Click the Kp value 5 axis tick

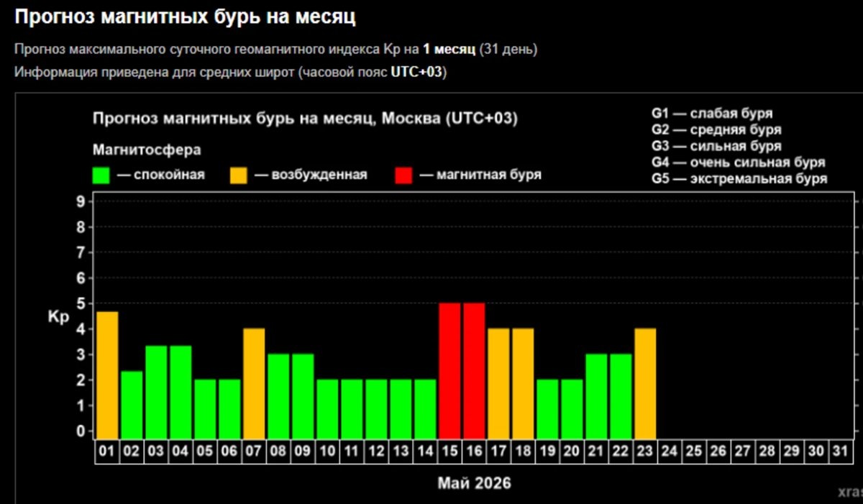pyautogui.click(x=81, y=303)
